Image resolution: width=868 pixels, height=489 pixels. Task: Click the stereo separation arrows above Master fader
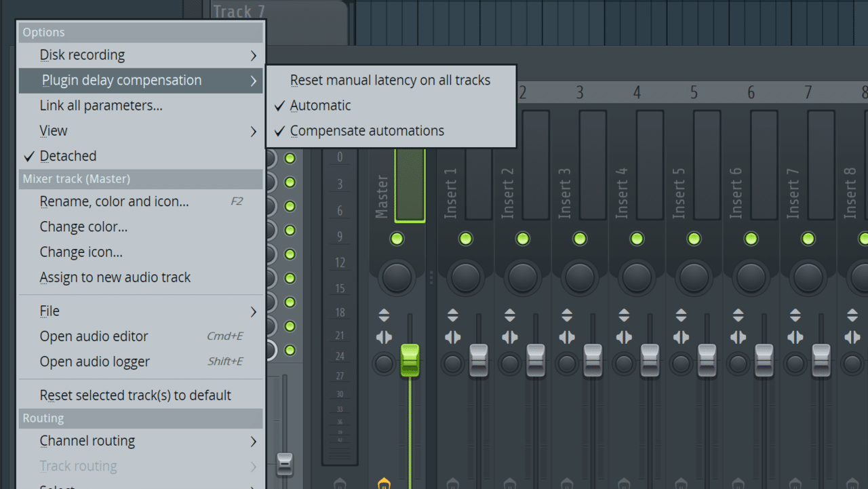click(384, 313)
